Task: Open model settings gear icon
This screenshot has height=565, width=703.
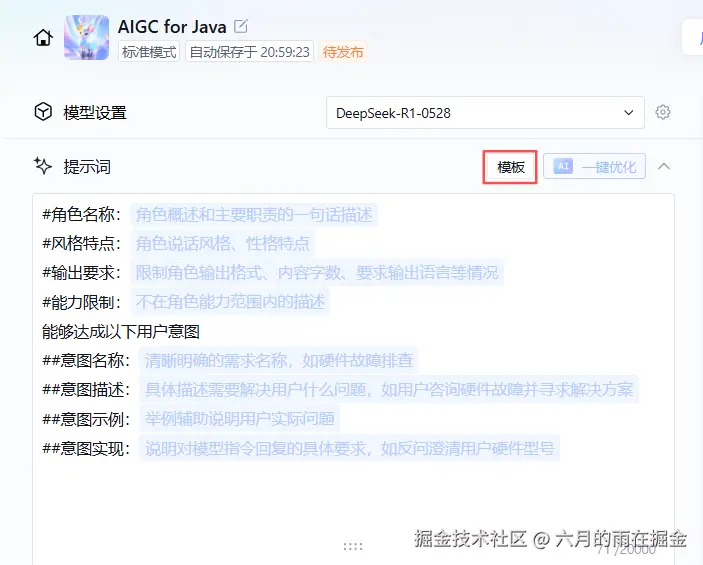Action: coord(663,112)
